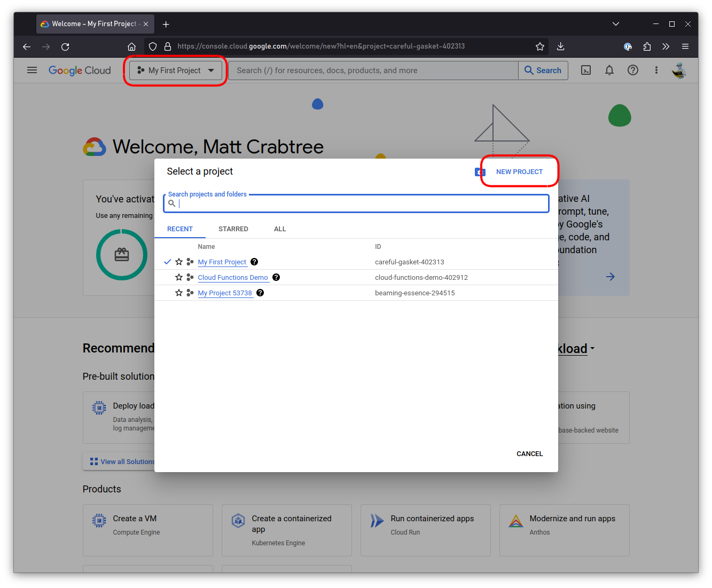The image size is (712, 588).
Task: Click the Name column header
Action: coord(206,247)
